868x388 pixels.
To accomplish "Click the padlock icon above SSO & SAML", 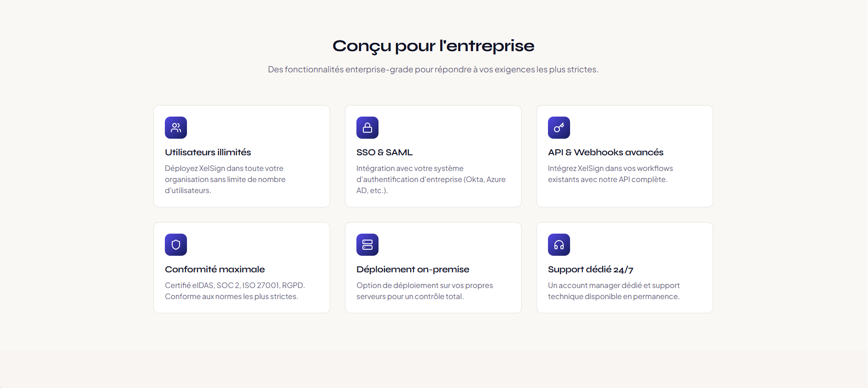I will click(x=367, y=128).
